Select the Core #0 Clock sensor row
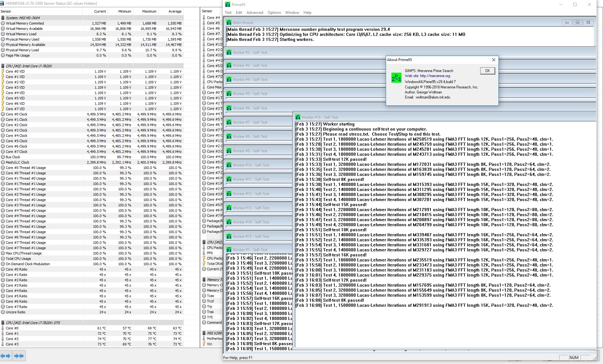 click(x=91, y=114)
